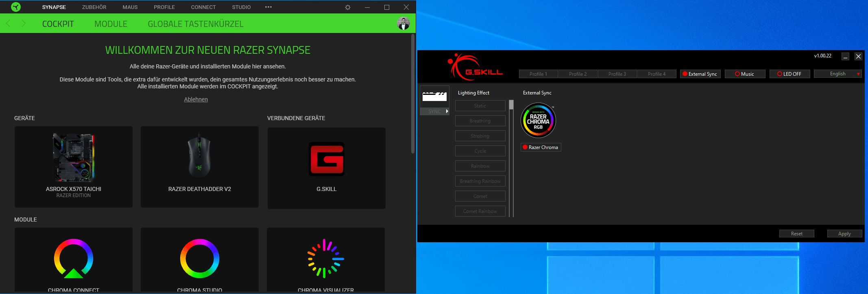Screen dimensions: 868x294
Task: Choose Breathing Rainbow lighting effect
Action: [480, 181]
